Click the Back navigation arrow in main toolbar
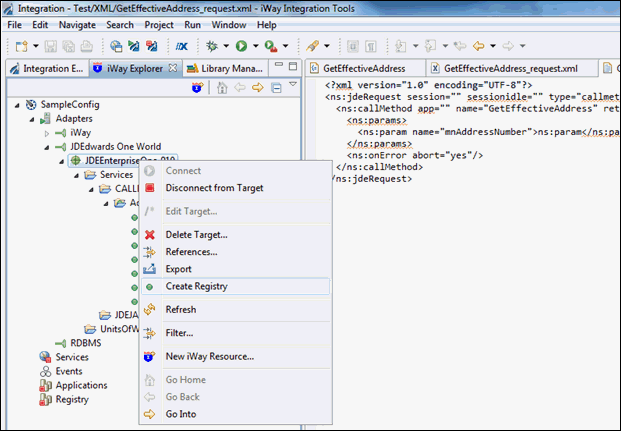The height and width of the screenshot is (431, 621). click(x=478, y=46)
